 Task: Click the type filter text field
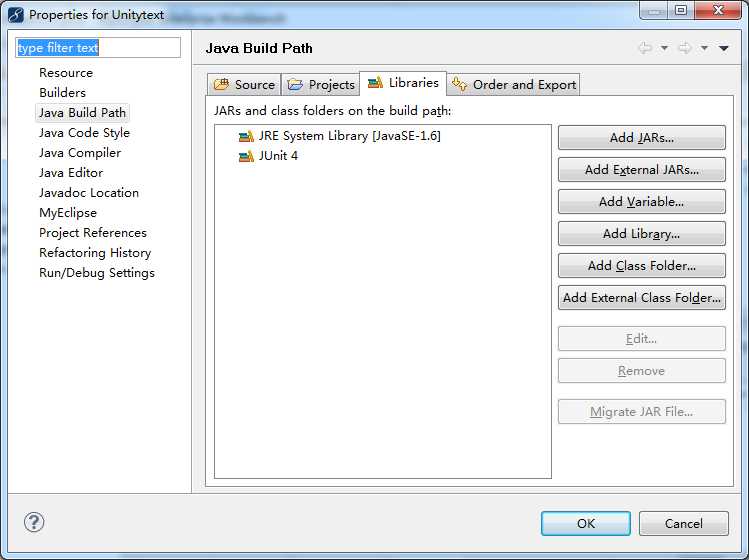pos(98,48)
